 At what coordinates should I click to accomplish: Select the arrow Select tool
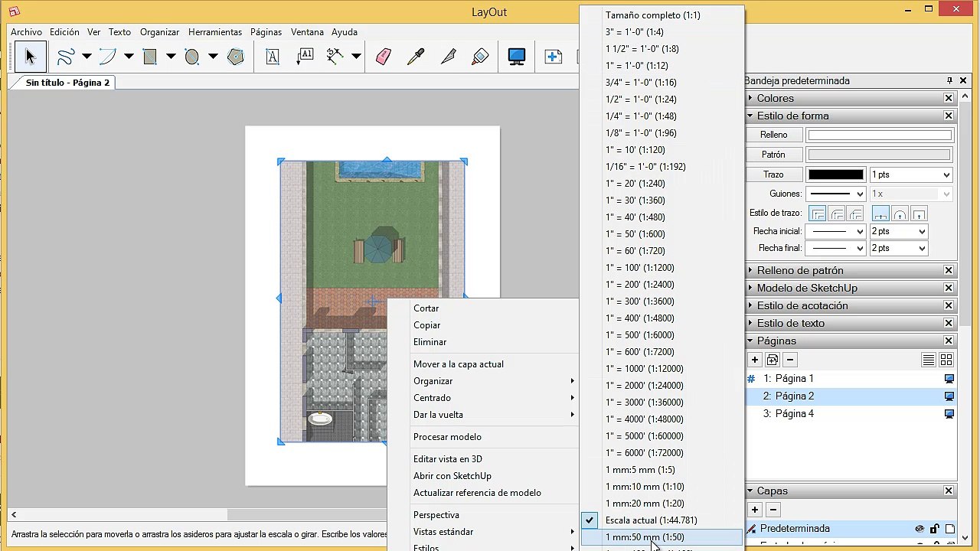click(x=31, y=57)
